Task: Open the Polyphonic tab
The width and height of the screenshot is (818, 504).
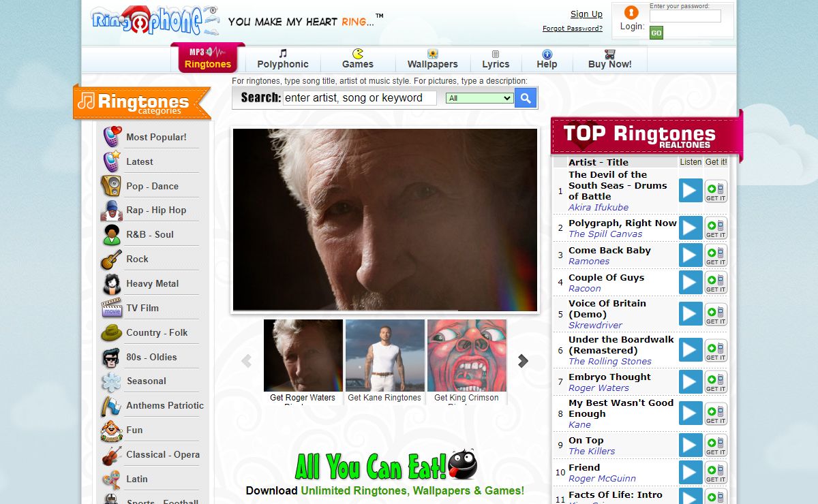Action: (283, 59)
